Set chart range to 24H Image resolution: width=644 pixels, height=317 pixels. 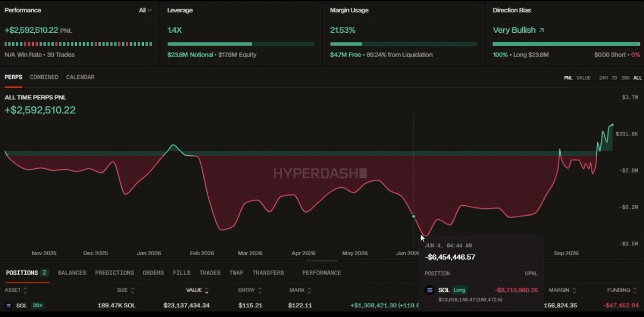click(603, 78)
